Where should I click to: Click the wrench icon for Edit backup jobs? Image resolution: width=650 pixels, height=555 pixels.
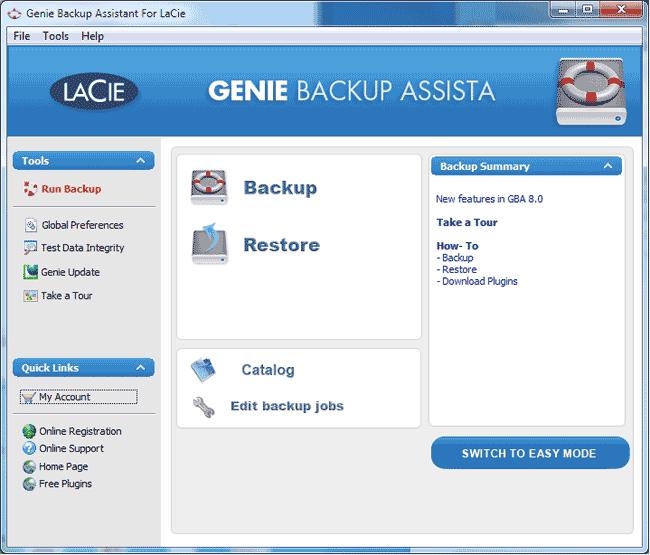coord(204,407)
